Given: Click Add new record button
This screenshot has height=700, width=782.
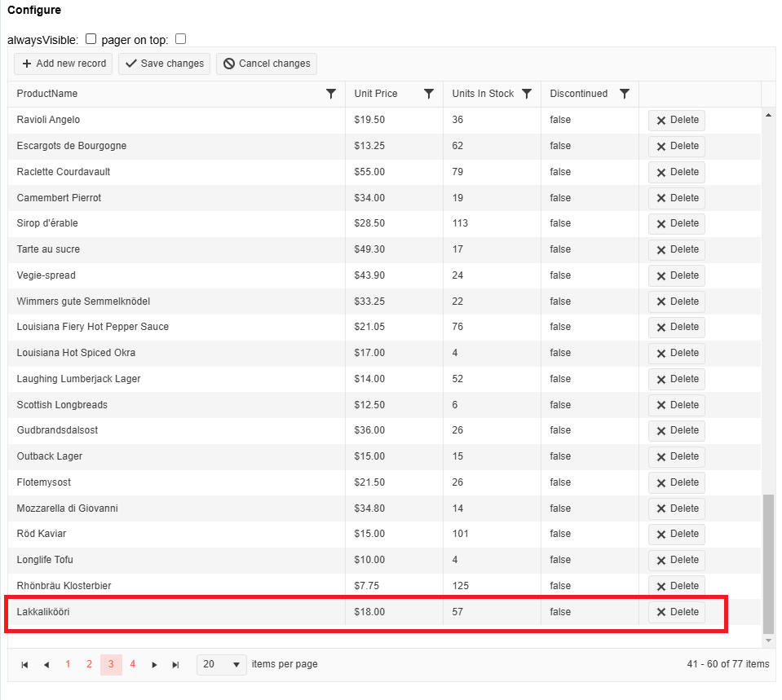Looking at the screenshot, I should tap(64, 64).
